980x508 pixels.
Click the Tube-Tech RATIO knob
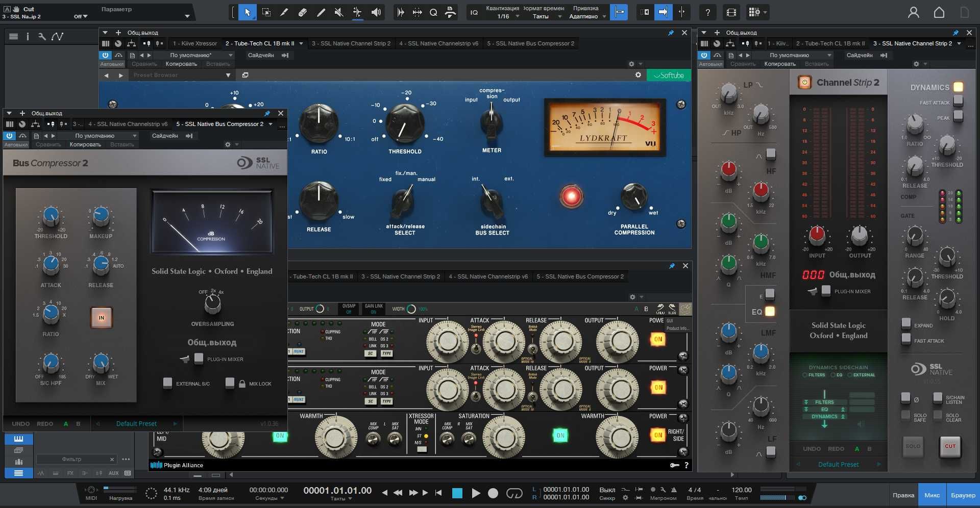(x=318, y=123)
